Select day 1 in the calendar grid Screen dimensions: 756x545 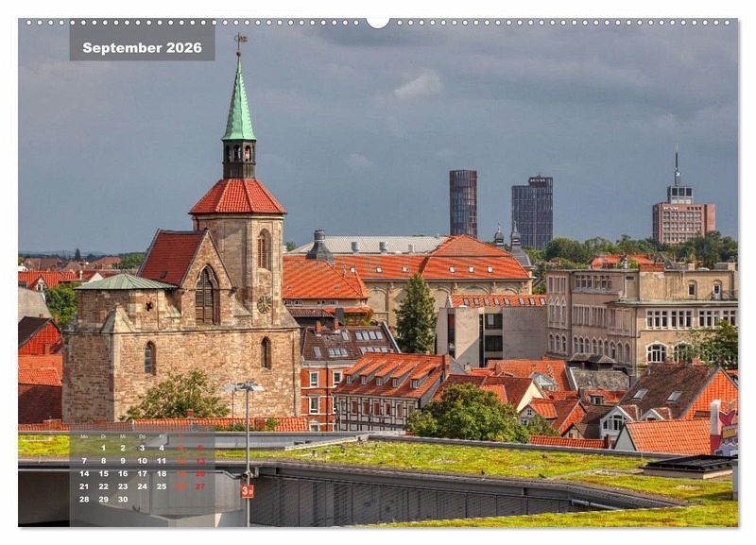[103, 448]
